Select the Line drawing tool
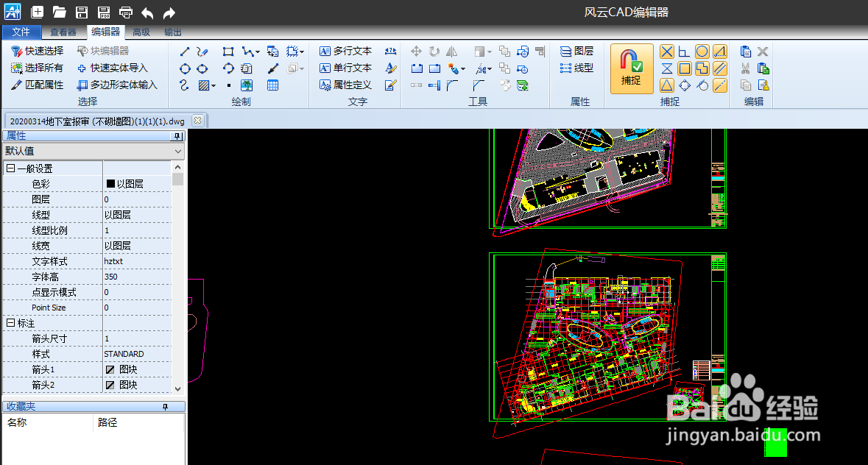Image resolution: width=868 pixels, height=465 pixels. [185, 52]
